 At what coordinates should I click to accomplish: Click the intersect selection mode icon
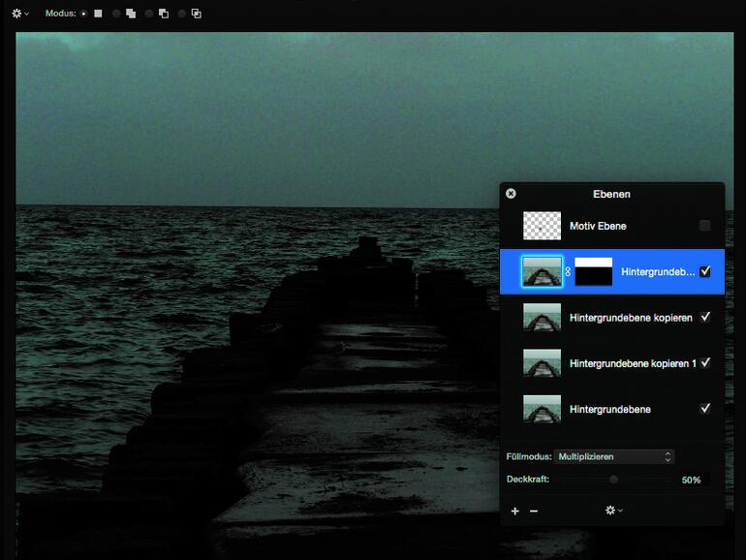tap(196, 14)
